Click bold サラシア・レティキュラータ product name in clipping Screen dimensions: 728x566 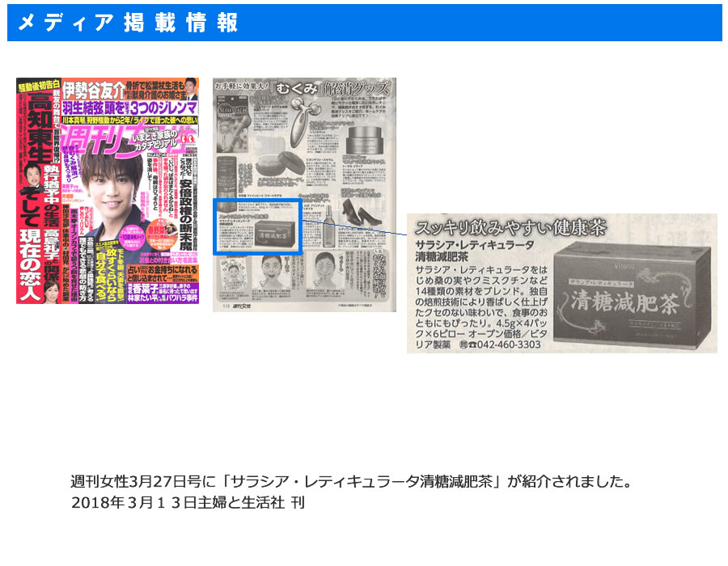476,246
